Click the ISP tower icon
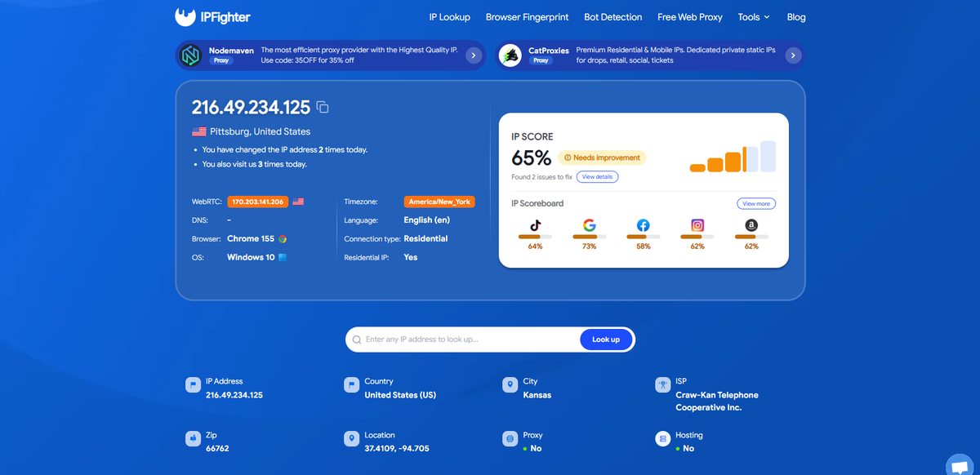980x475 pixels. click(x=662, y=384)
